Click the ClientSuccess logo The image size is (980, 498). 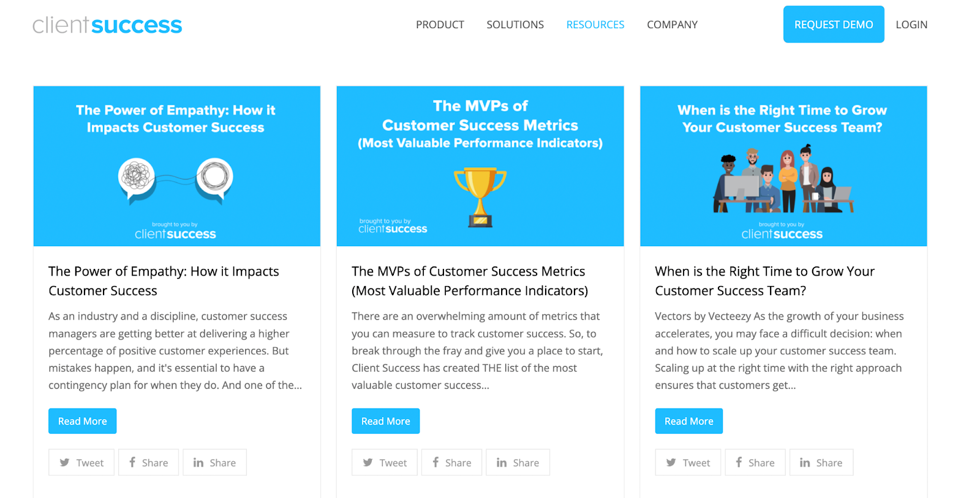pyautogui.click(x=107, y=25)
